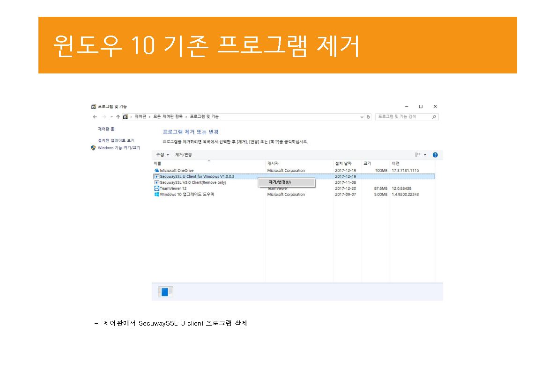Click the refresh button next to address bar
The height and width of the screenshot is (392, 555).
369,117
